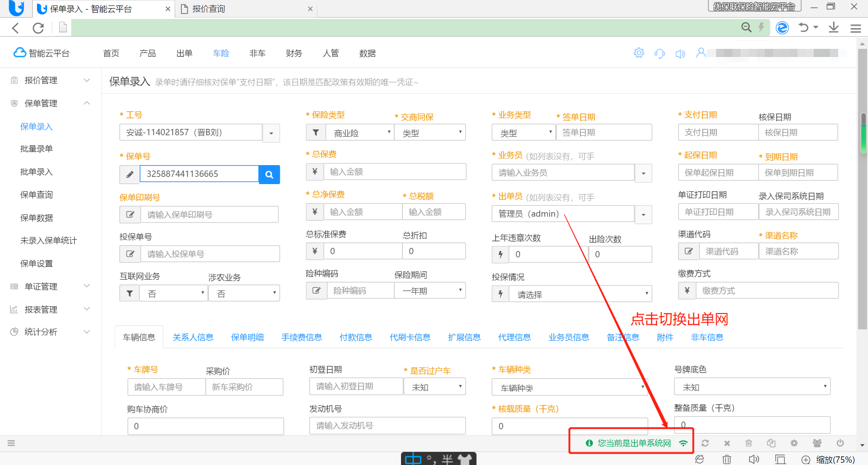Click the pencil icon beside 保单号

click(130, 175)
